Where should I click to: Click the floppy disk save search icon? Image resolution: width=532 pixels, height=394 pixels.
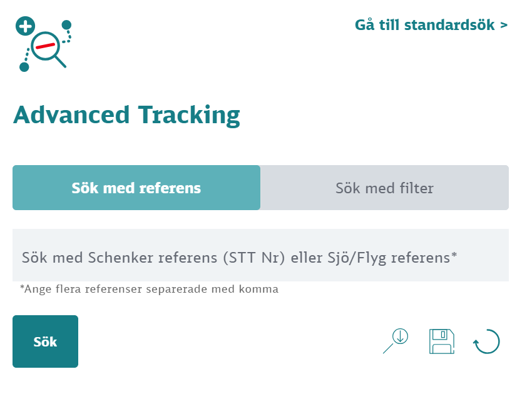coord(441,341)
